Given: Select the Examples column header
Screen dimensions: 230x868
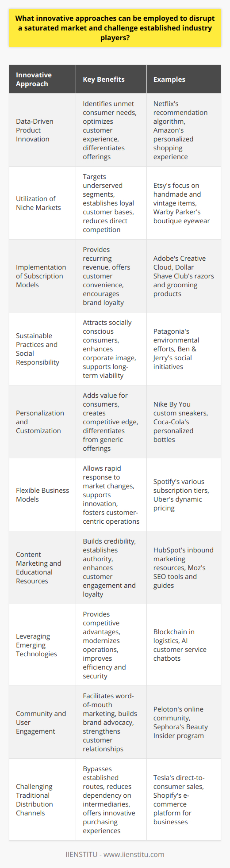Looking at the screenshot, I should coord(184,80).
